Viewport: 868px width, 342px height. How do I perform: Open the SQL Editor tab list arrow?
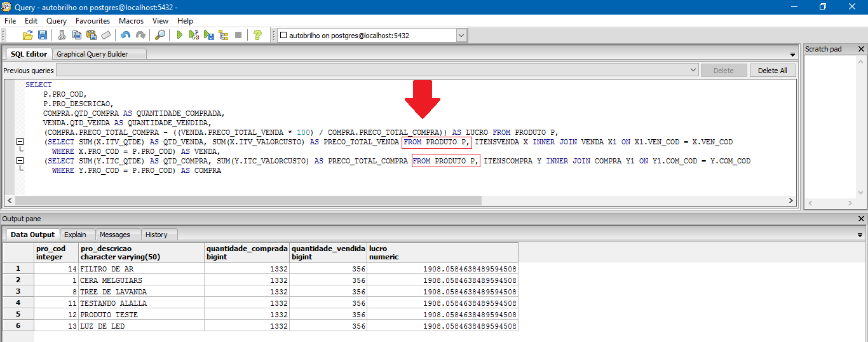pos(792,55)
